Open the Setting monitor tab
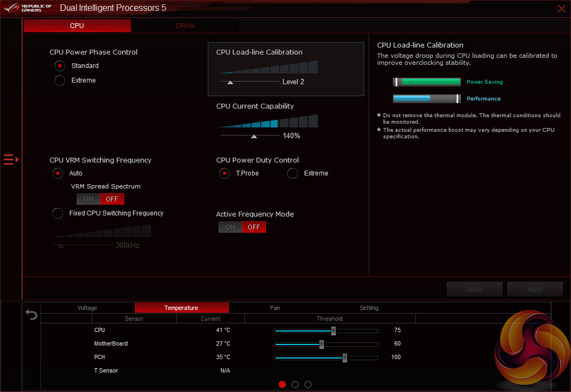Viewport: 571px width, 392px height. (369, 308)
